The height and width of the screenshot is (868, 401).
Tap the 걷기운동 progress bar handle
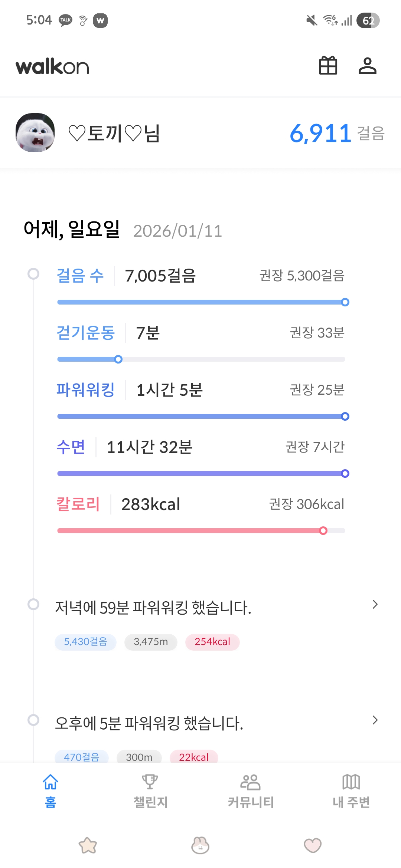(118, 359)
